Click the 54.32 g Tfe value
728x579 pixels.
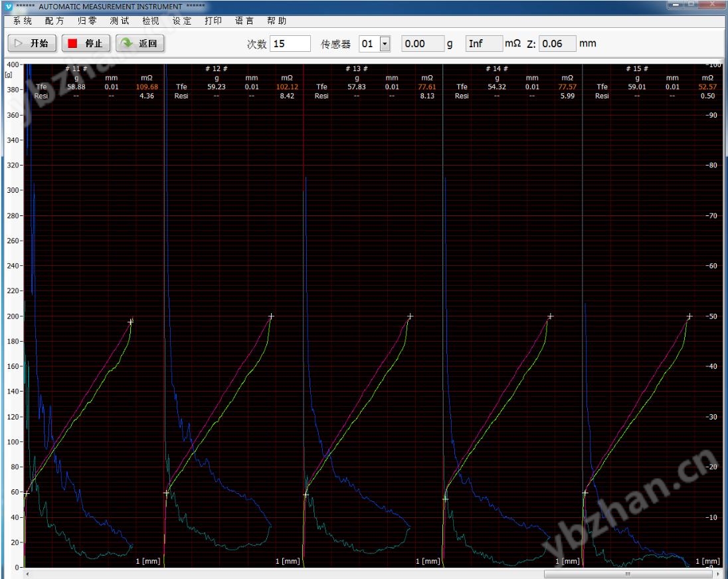497,87
